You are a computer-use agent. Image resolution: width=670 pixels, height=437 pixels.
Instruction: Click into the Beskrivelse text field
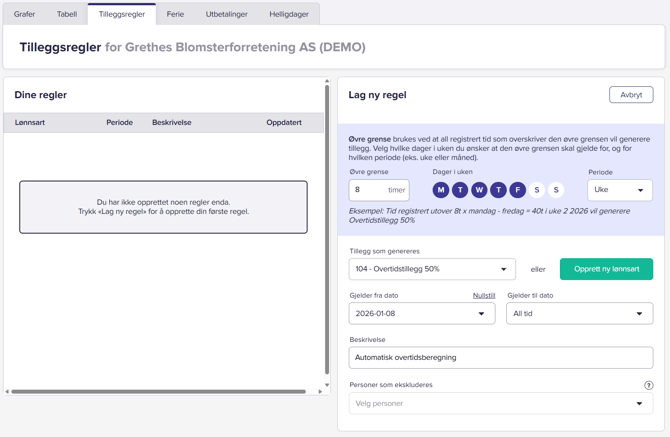point(500,357)
